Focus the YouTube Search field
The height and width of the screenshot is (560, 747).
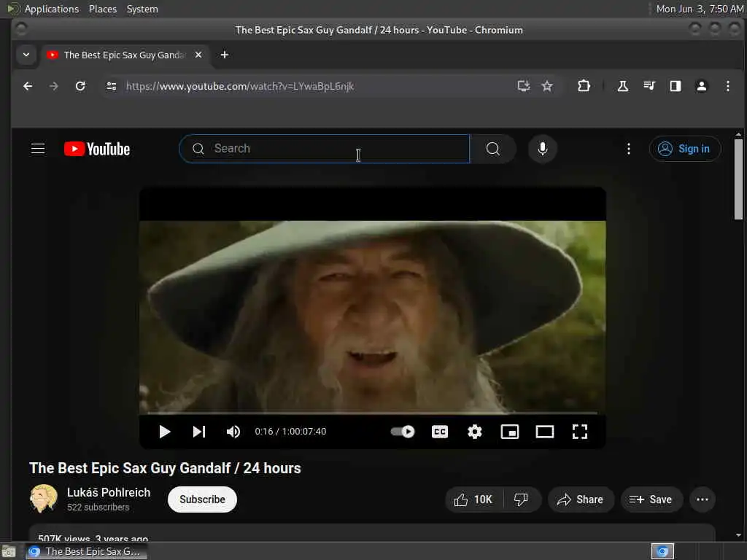[x=325, y=149]
